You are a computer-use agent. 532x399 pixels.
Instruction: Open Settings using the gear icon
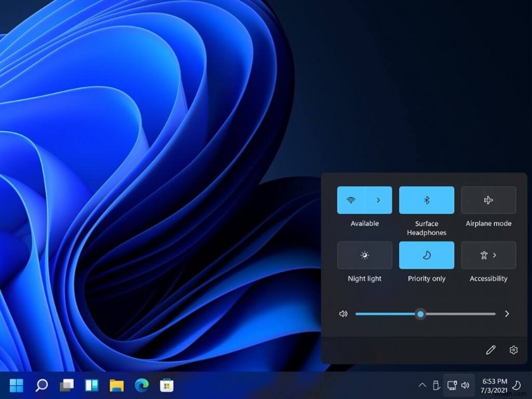pyautogui.click(x=513, y=349)
